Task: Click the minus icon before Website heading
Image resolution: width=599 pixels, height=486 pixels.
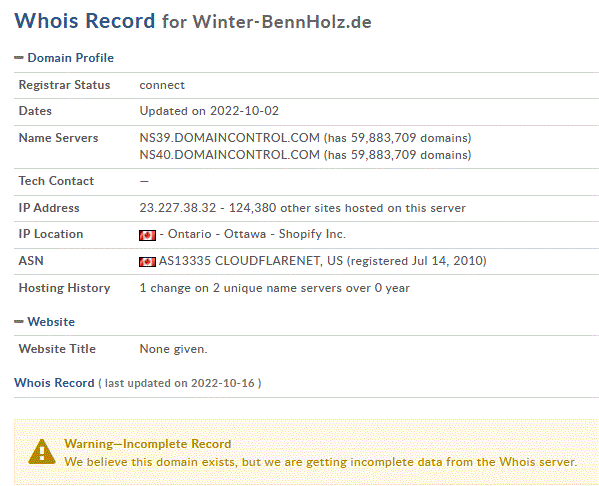Action: [x=19, y=322]
